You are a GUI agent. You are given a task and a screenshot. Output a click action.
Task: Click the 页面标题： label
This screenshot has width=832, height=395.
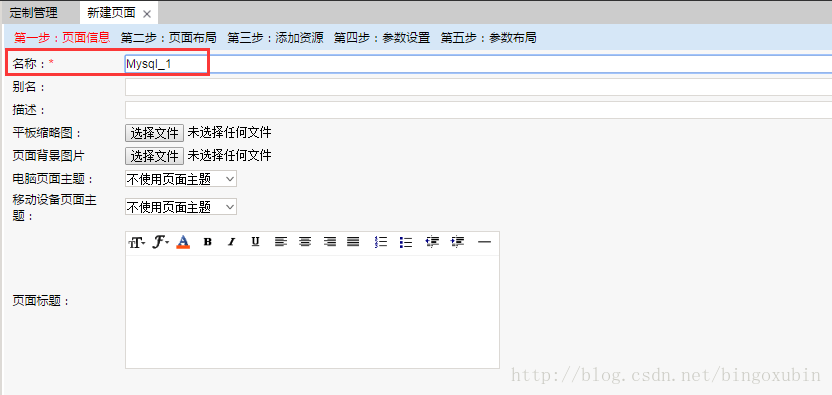click(41, 301)
